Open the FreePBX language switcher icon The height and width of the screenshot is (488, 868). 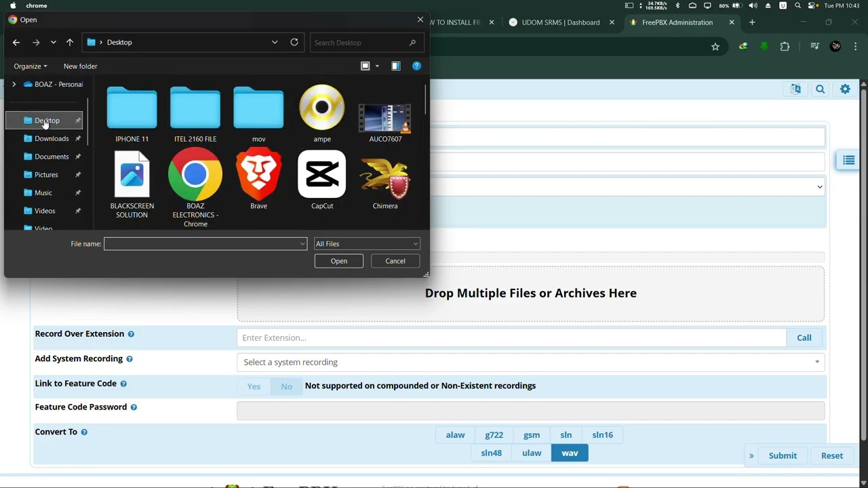click(x=795, y=89)
